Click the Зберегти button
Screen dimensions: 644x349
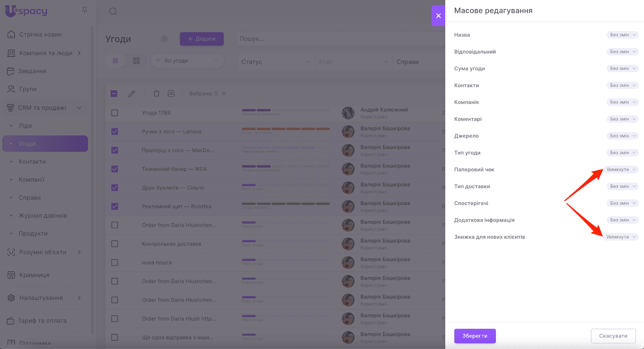click(475, 336)
